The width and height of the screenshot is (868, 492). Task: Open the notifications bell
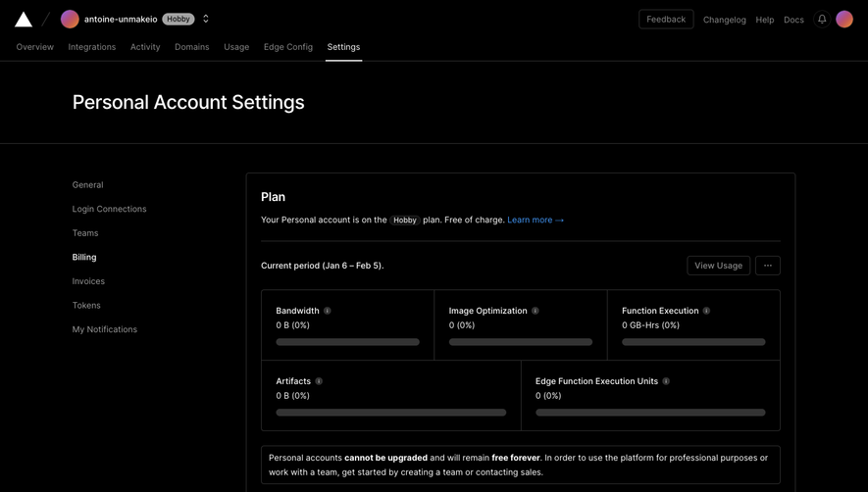822,19
